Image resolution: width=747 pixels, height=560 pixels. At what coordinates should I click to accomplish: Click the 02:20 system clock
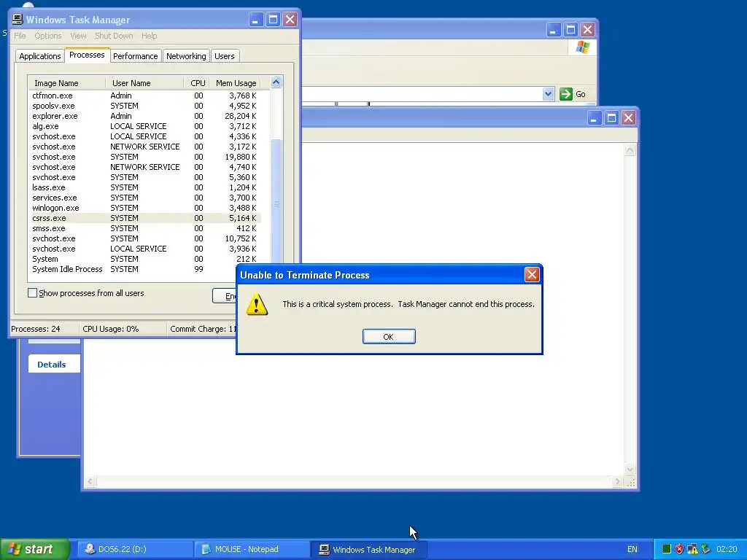(727, 549)
